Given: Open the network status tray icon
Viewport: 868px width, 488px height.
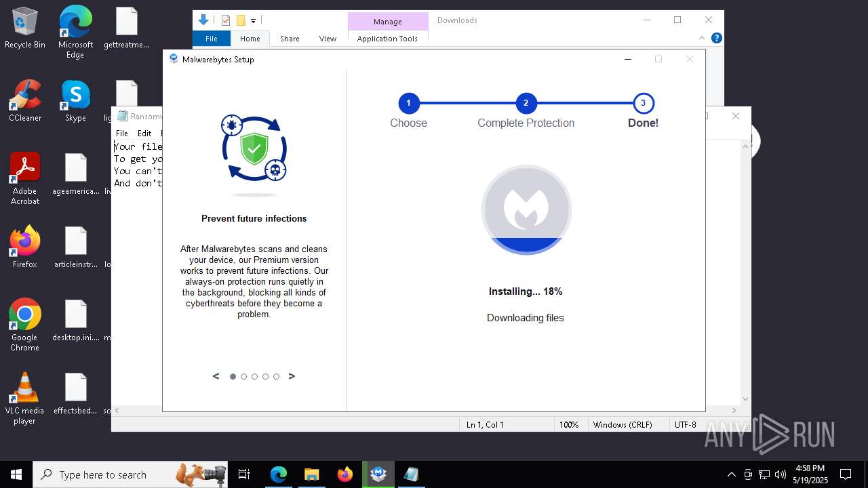Looking at the screenshot, I should tap(764, 474).
